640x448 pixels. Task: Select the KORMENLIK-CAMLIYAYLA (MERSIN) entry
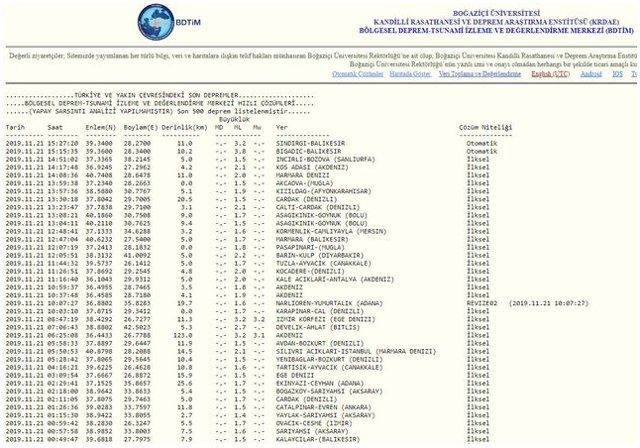point(331,231)
